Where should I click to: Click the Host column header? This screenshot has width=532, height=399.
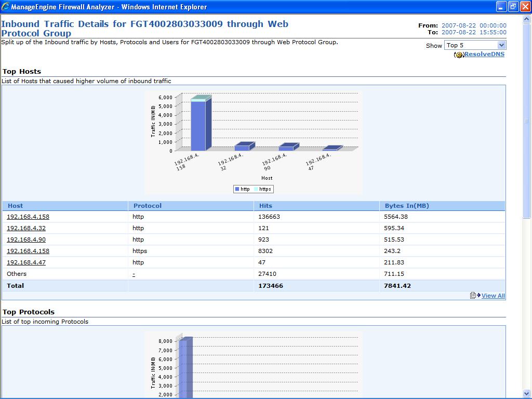pyautogui.click(x=16, y=206)
